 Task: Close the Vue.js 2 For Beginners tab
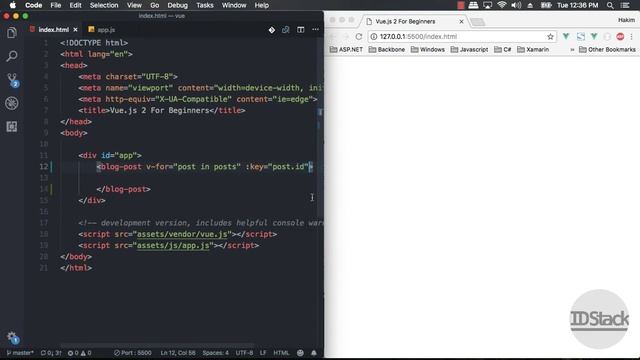(x=461, y=21)
